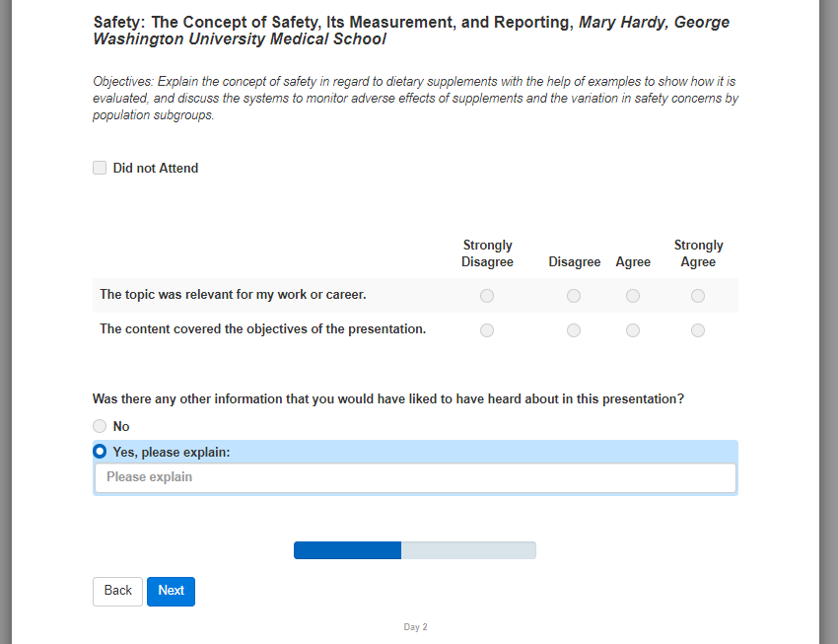The image size is (838, 644).
Task: Select Agree for content covered objectives
Action: pos(633,330)
